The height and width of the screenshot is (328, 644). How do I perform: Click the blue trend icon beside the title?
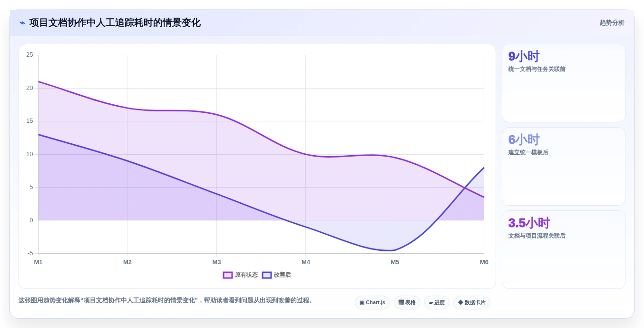(x=22, y=23)
